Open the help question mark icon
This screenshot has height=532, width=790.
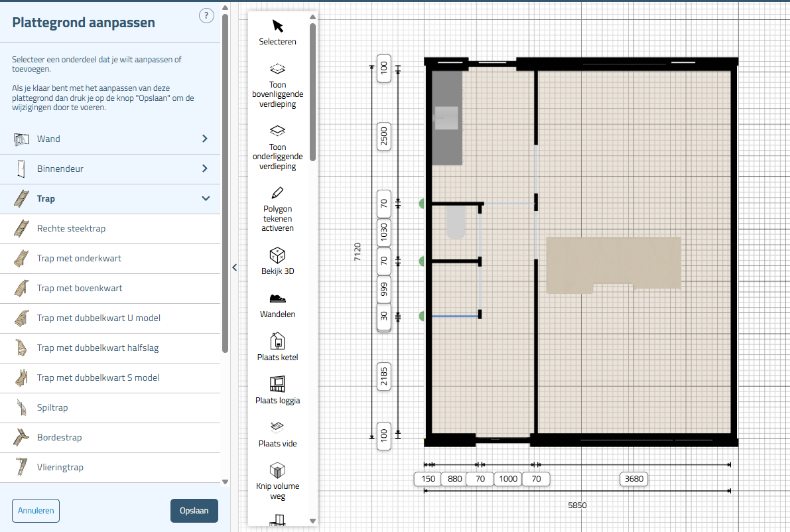206,16
